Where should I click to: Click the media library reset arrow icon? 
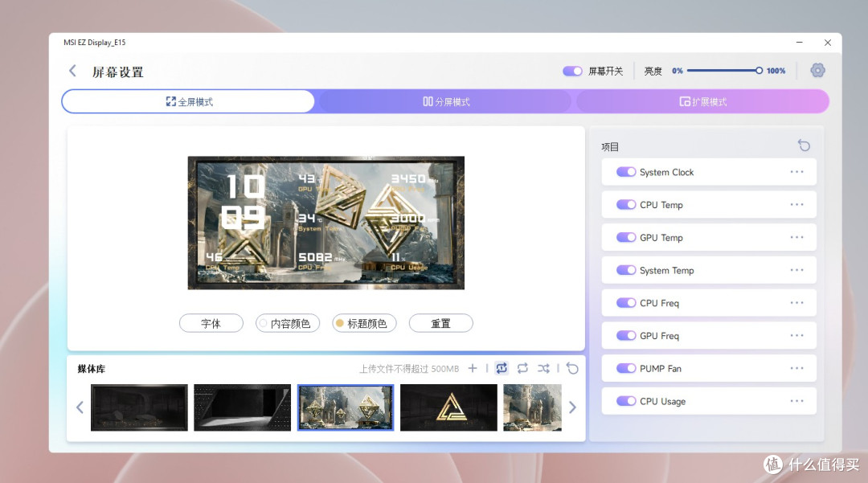point(573,368)
